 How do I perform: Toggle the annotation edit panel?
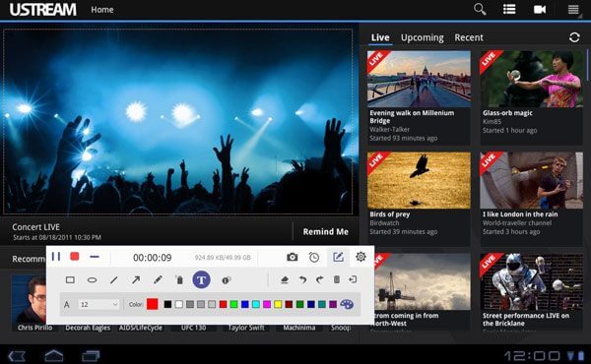click(x=338, y=257)
